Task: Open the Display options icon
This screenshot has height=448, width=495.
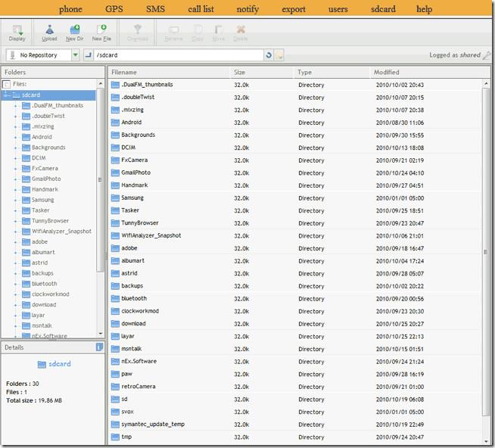Action: 17,33
